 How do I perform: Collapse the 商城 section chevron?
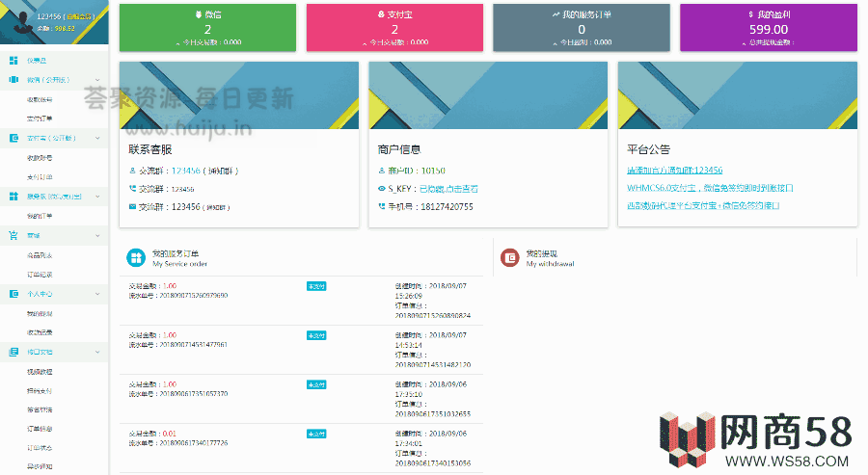pos(97,235)
